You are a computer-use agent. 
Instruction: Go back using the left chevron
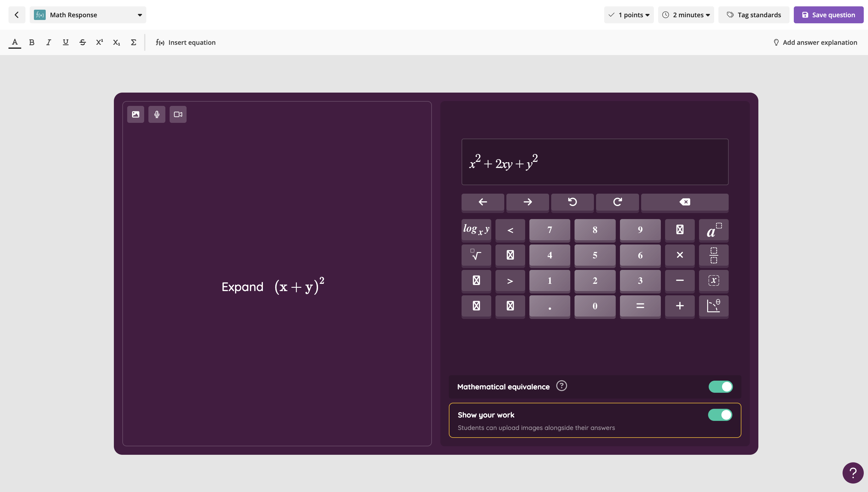coord(17,15)
